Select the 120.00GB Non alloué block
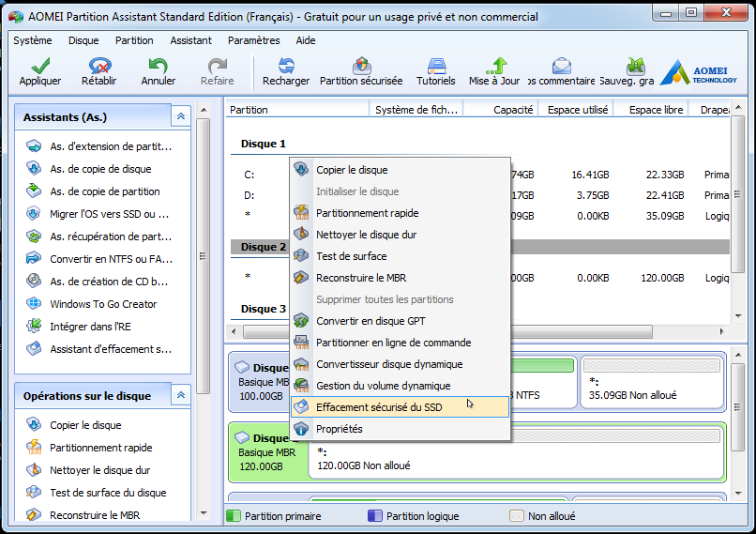 [517, 451]
